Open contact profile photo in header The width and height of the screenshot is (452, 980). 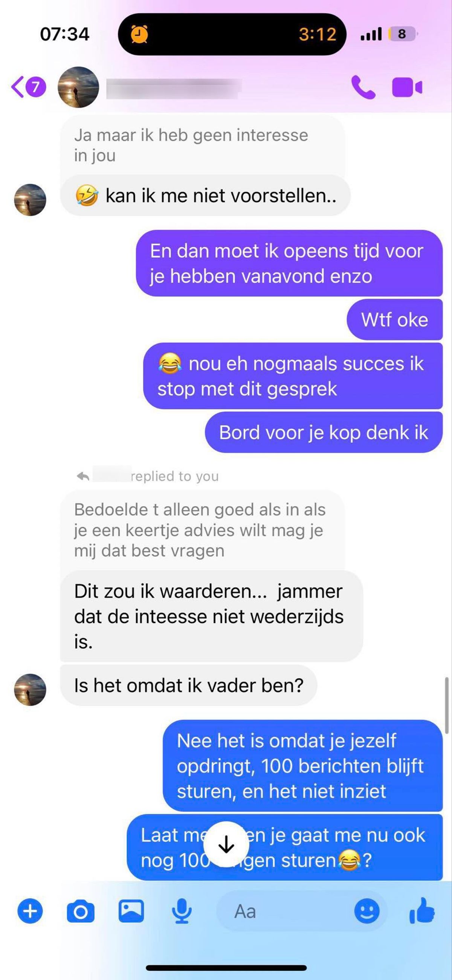coord(78,87)
